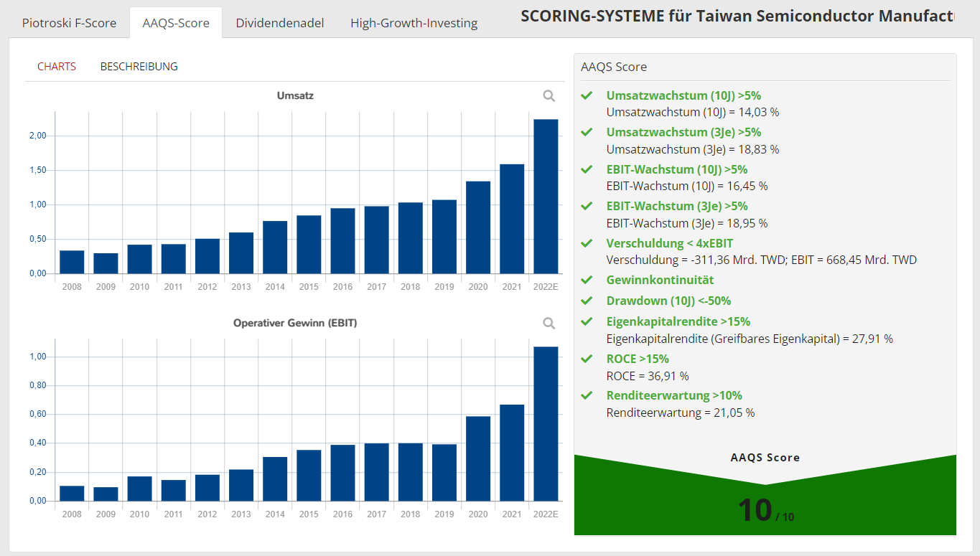Select the CHARTS sub-tab
This screenshot has width=980, height=556.
(57, 67)
